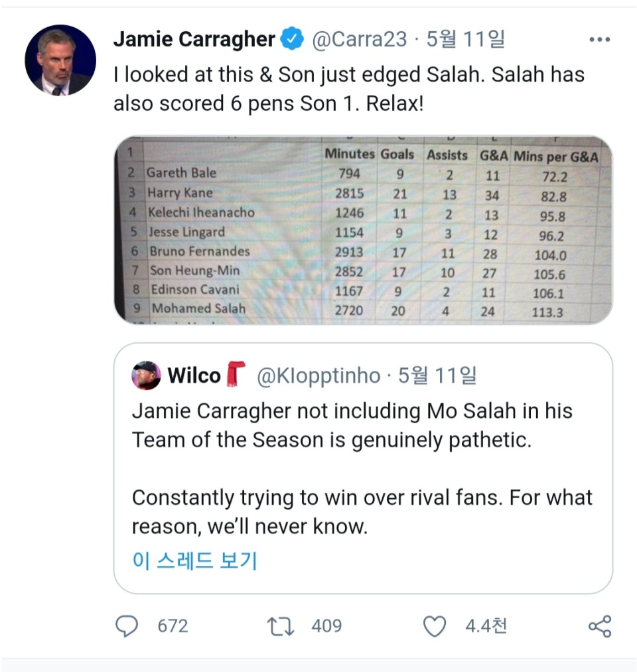Open Jamie Carragher's profile picture
This screenshot has height=672, width=637.
pos(60,60)
